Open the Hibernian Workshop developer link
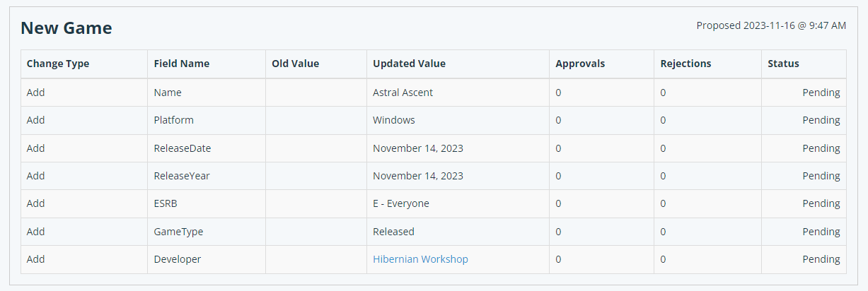The height and width of the screenshot is (291, 868). 420,259
